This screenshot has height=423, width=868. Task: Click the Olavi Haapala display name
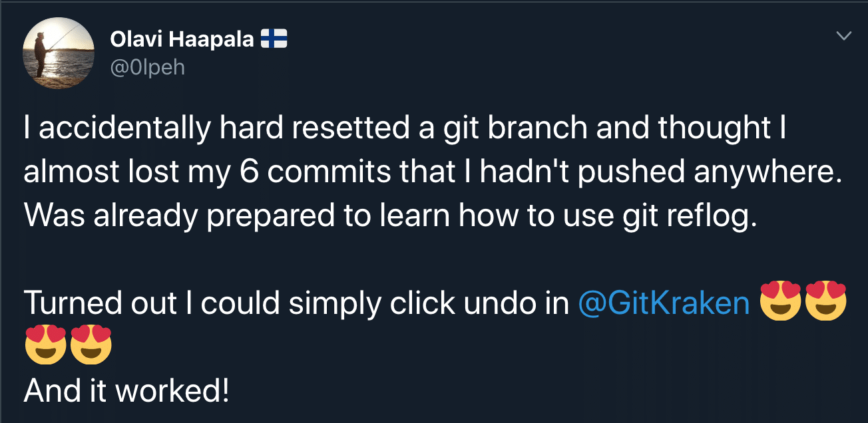click(x=182, y=41)
